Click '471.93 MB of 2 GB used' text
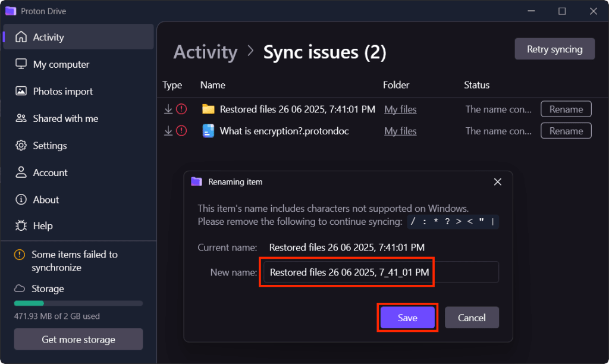This screenshot has height=364, width=609. pos(56,316)
